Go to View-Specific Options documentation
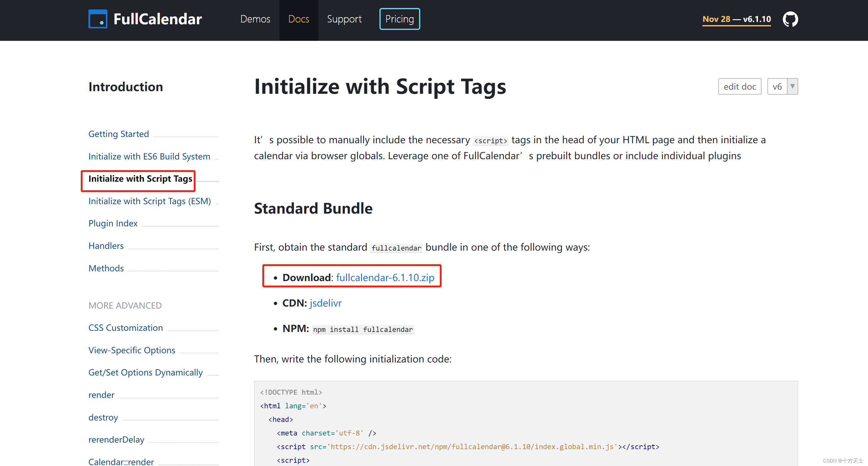 131,350
